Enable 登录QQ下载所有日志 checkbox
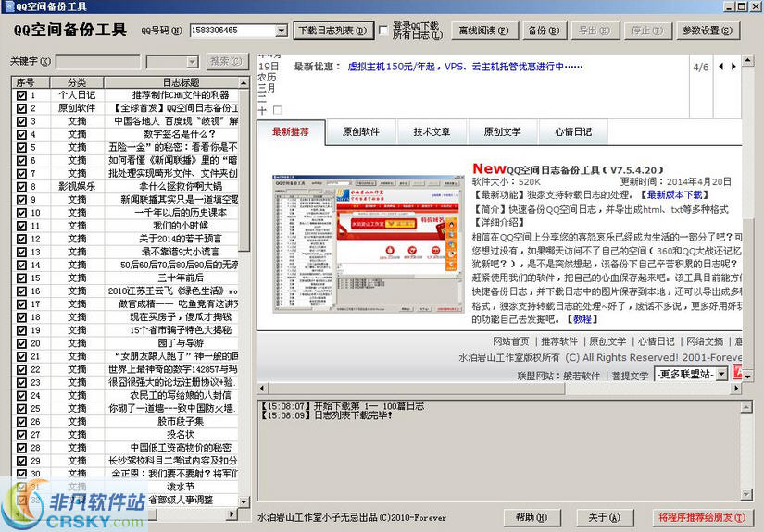The width and height of the screenshot is (764, 532). (x=383, y=31)
